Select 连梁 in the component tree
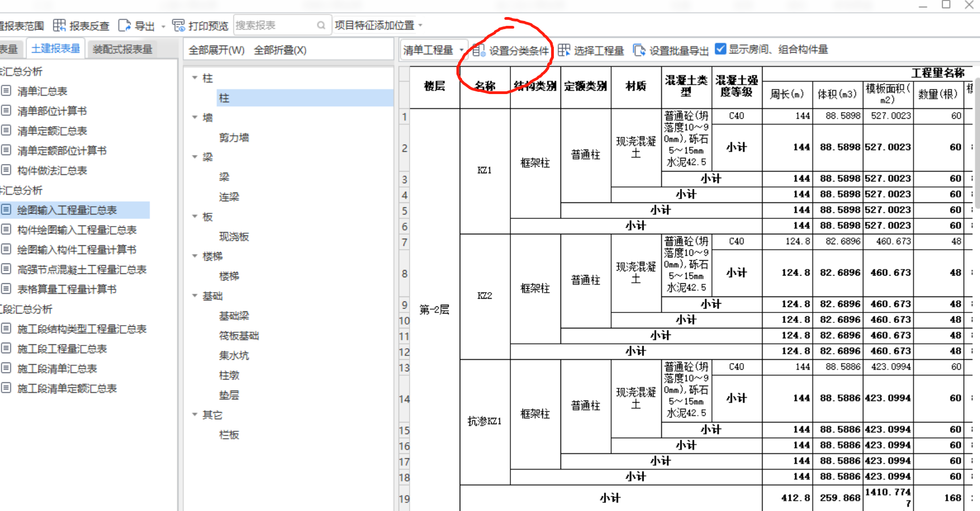The width and height of the screenshot is (980, 511). 229,197
